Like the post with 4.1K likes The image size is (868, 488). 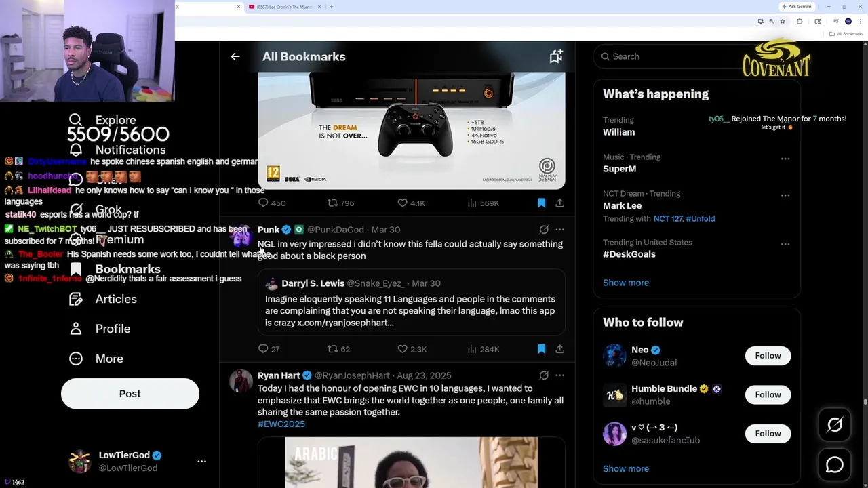tap(411, 203)
